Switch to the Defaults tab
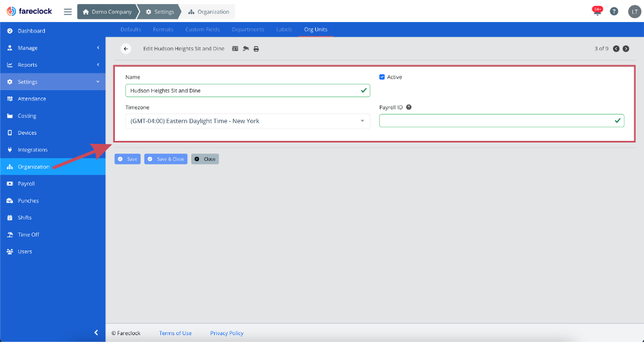Image resolution: width=644 pixels, height=344 pixels. click(131, 30)
